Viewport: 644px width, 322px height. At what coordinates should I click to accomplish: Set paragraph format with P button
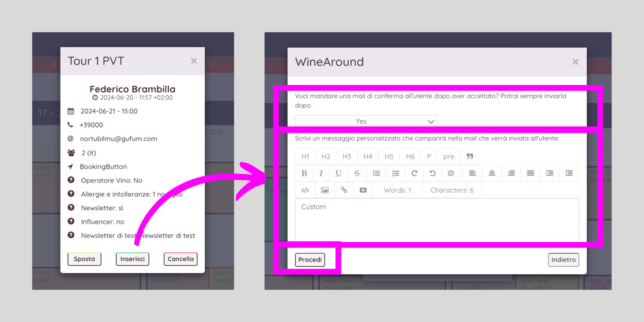429,156
